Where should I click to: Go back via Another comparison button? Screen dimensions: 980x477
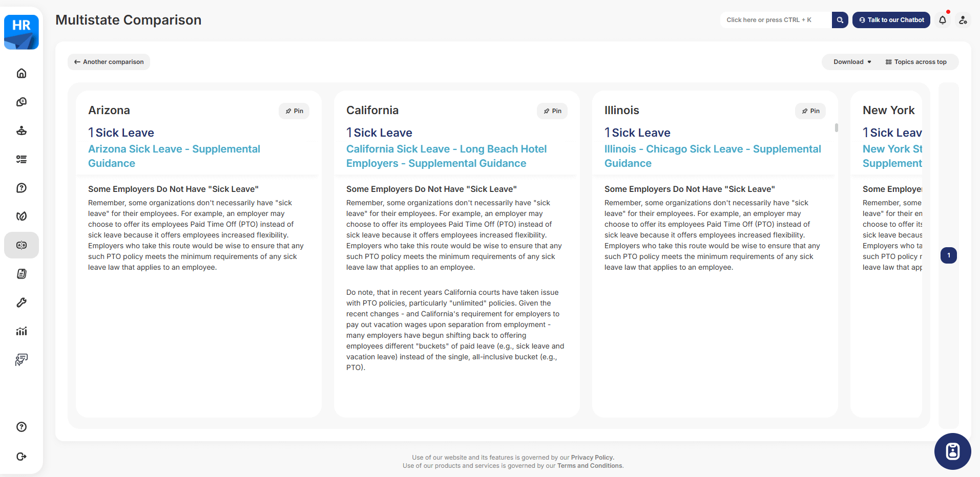coord(109,62)
